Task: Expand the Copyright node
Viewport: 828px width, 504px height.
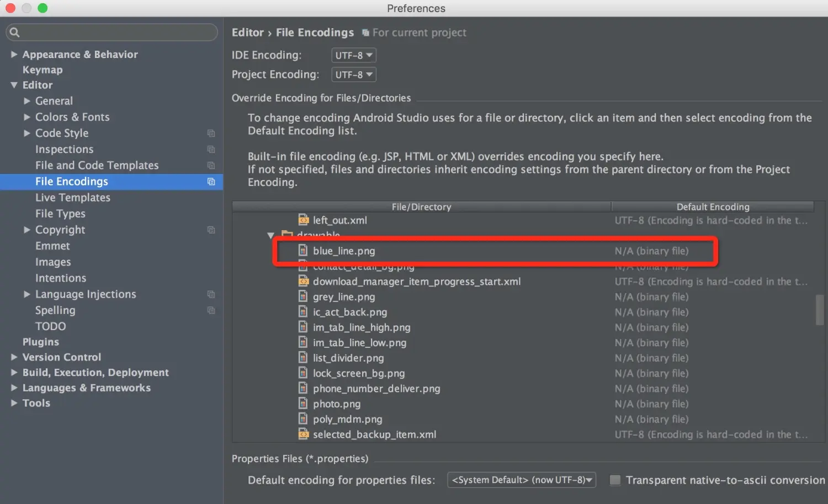Action: coord(27,230)
